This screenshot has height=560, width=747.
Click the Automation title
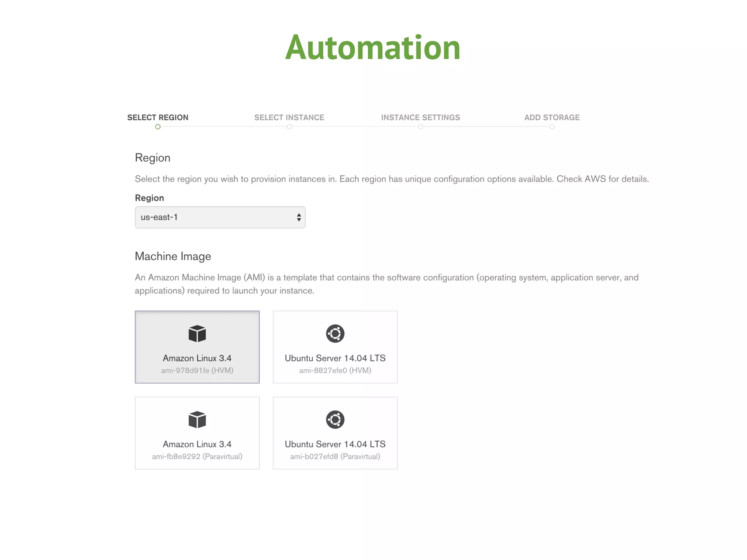[373, 47]
